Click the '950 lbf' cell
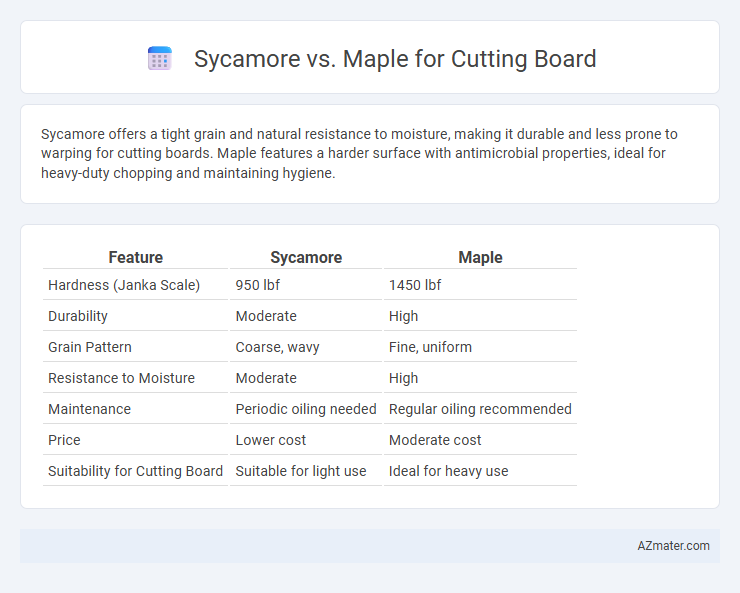The height and width of the screenshot is (593, 740). [x=258, y=285]
